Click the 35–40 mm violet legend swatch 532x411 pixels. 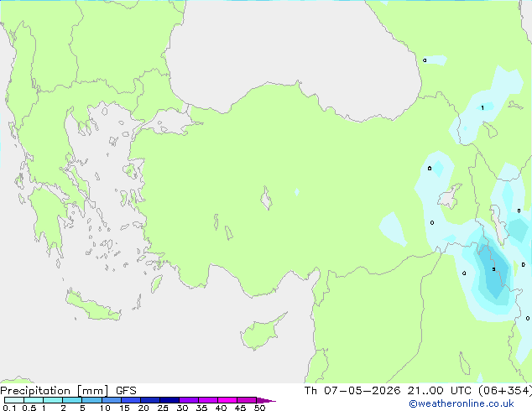[x=208, y=400]
